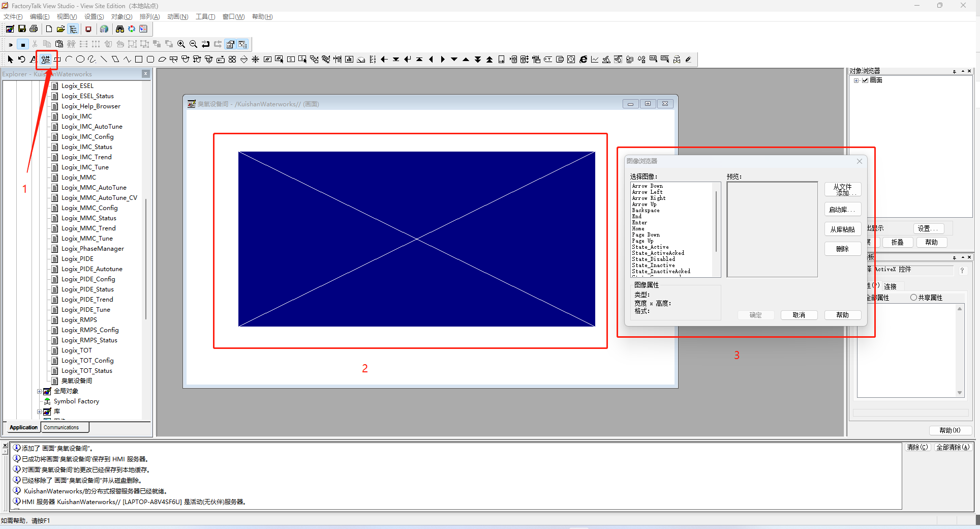
Task: Switch to the Application tab
Action: pyautogui.click(x=23, y=427)
